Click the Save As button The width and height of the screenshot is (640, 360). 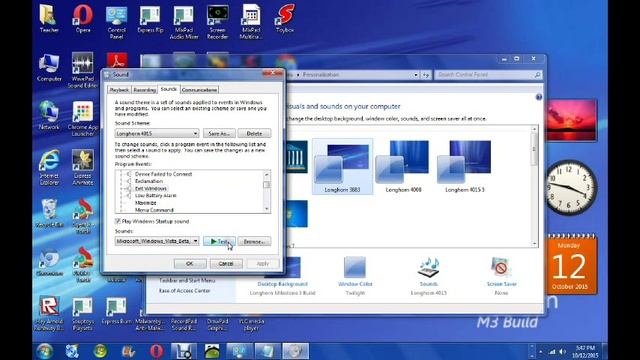(219, 133)
